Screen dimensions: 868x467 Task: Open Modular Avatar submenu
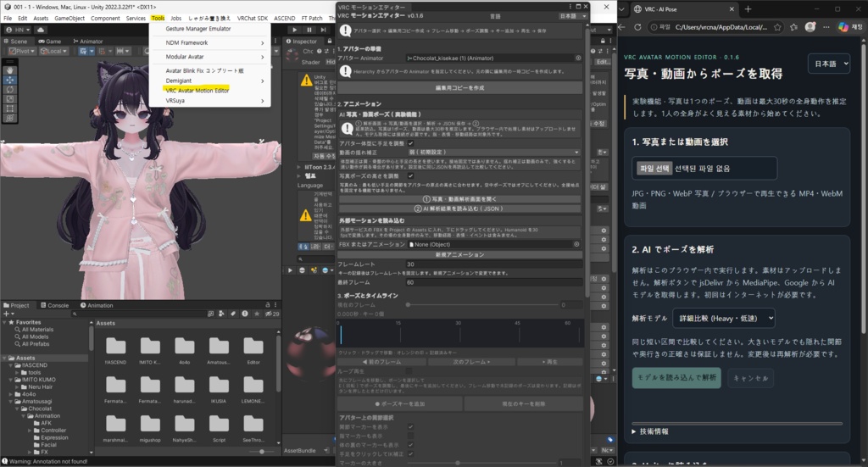(x=210, y=57)
